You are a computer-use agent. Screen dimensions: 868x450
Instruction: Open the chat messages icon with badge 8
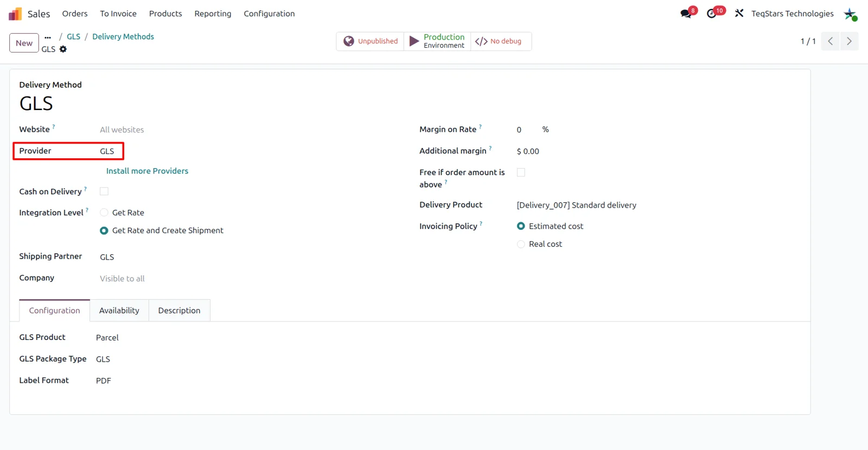[687, 14]
